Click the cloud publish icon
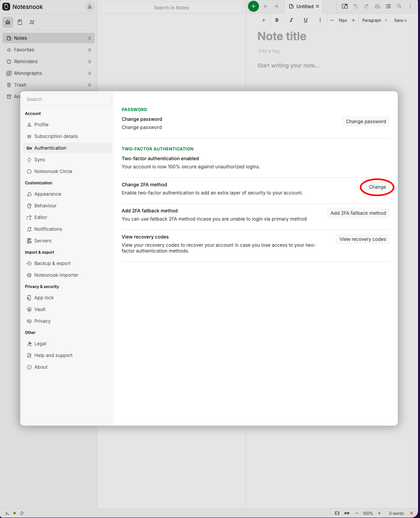Screen dimensions: 420x518 coord(377,6)
